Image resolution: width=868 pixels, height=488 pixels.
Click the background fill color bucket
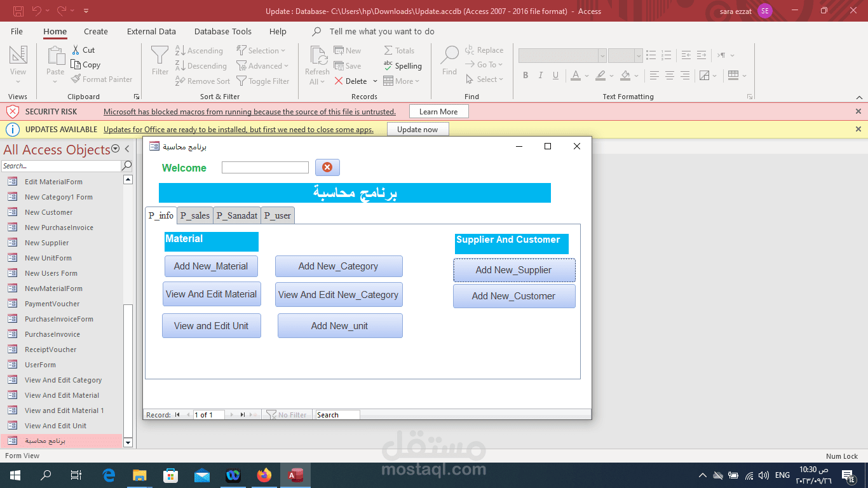625,76
